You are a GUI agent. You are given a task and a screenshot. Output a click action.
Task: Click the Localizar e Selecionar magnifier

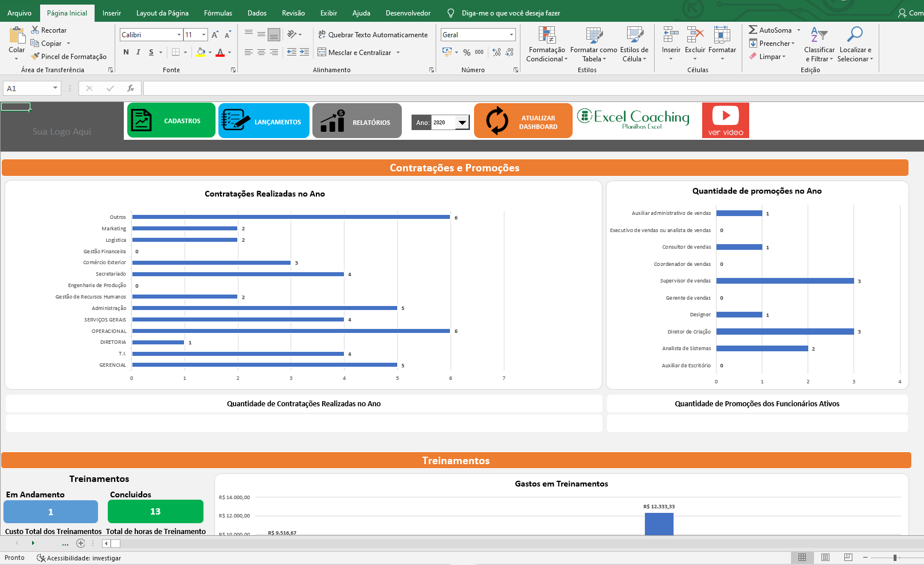tap(855, 35)
